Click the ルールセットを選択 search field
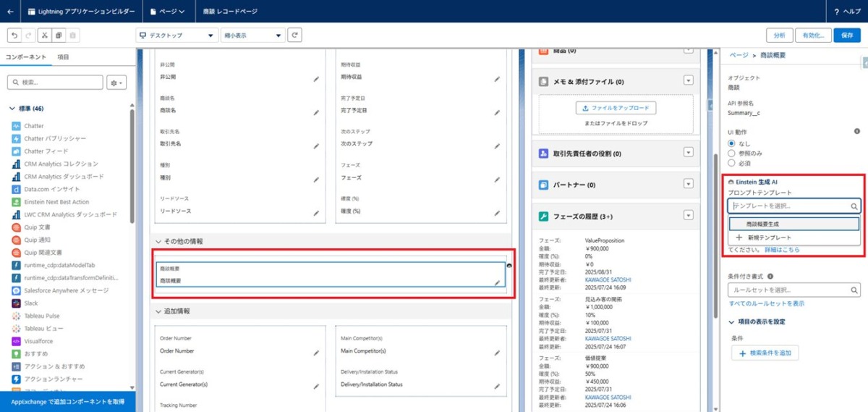Viewport: 868px width, 412px height. 794,290
